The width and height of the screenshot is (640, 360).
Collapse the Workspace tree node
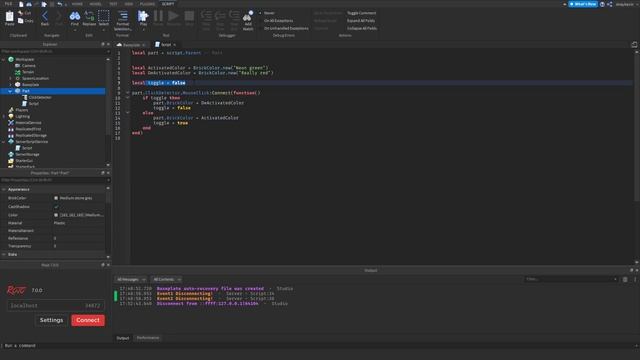[x=4, y=59]
